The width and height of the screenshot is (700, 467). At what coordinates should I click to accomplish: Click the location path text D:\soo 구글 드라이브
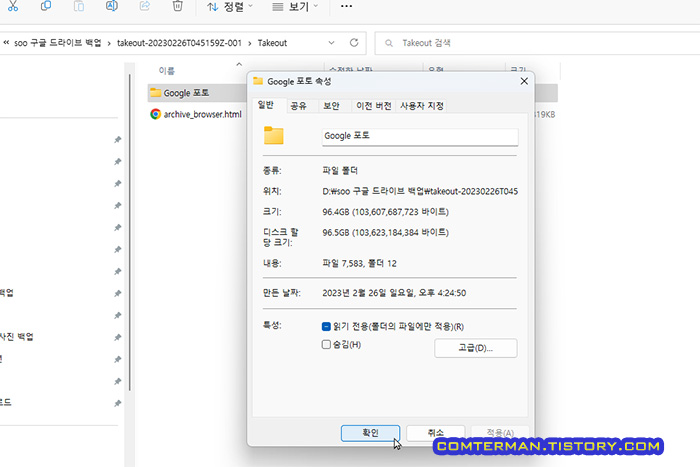point(420,192)
